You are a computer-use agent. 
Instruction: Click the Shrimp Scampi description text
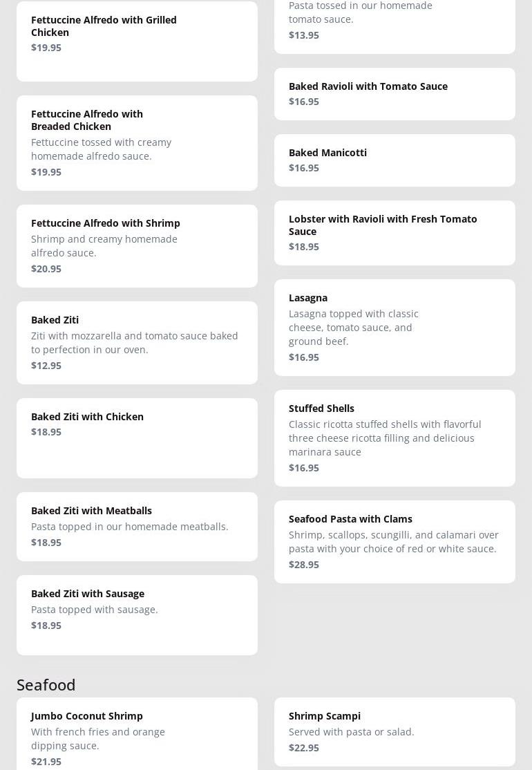352,732
